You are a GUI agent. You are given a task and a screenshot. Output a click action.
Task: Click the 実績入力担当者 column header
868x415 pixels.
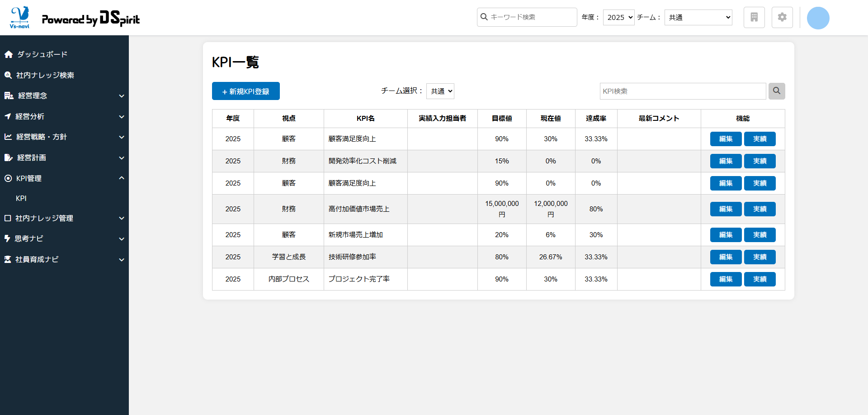(x=443, y=119)
